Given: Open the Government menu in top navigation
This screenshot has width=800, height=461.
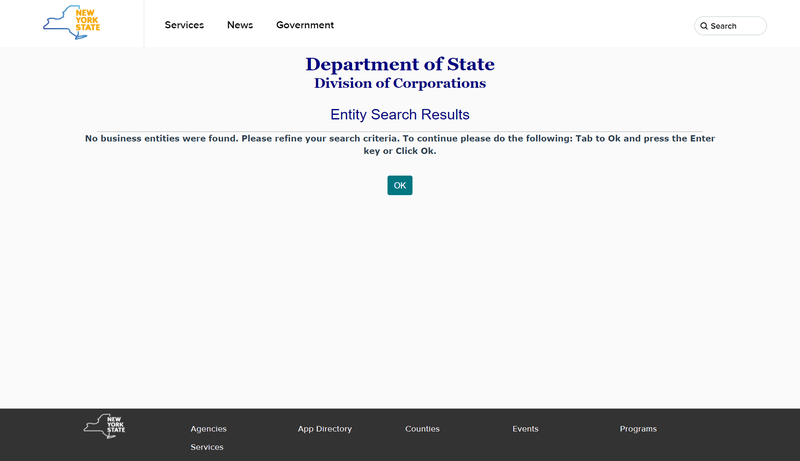Looking at the screenshot, I should [305, 25].
